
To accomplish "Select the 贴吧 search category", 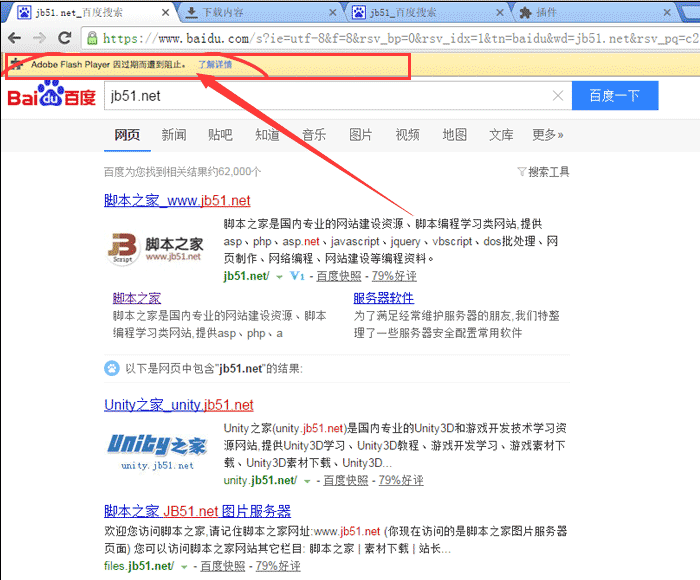I will tap(220, 134).
